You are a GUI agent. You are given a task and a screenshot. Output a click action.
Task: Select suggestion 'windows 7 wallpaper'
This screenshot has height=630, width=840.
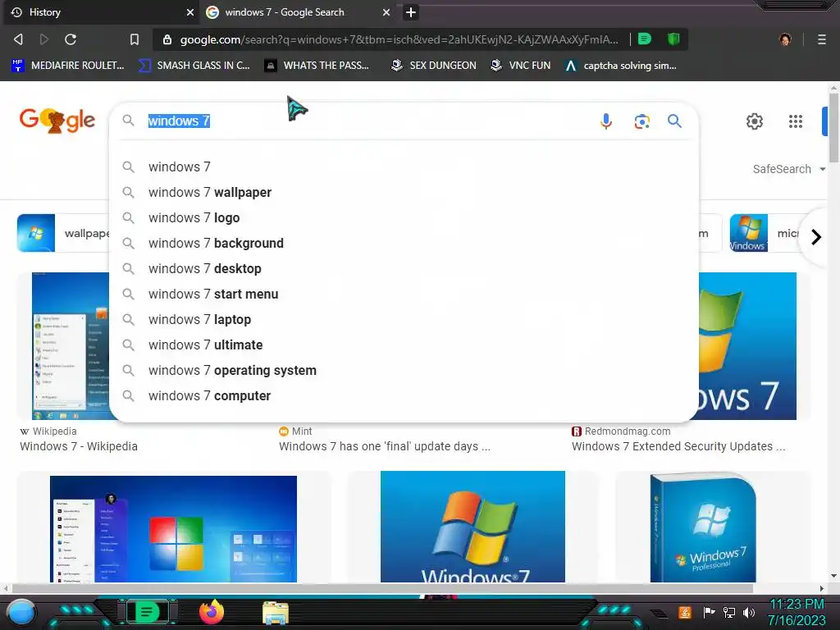point(404,192)
